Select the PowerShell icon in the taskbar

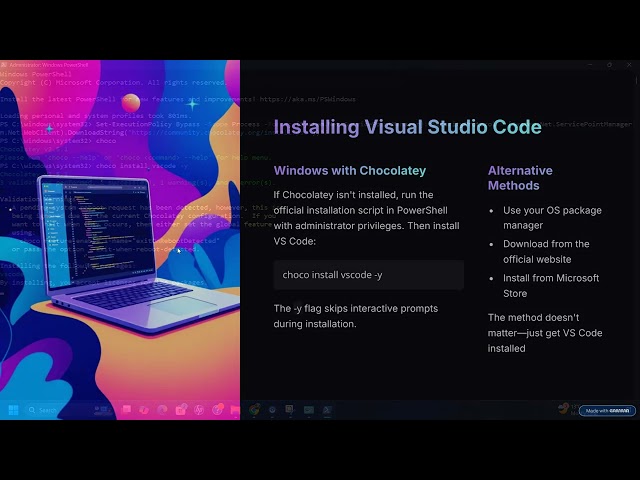click(x=327, y=409)
